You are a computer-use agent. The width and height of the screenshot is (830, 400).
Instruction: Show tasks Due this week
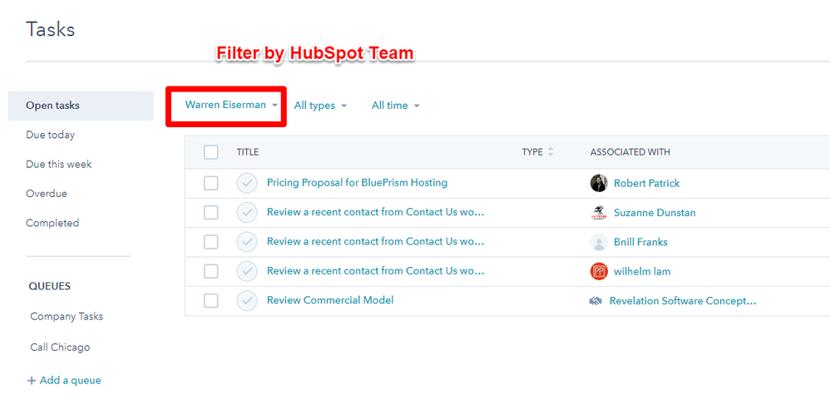(x=59, y=164)
